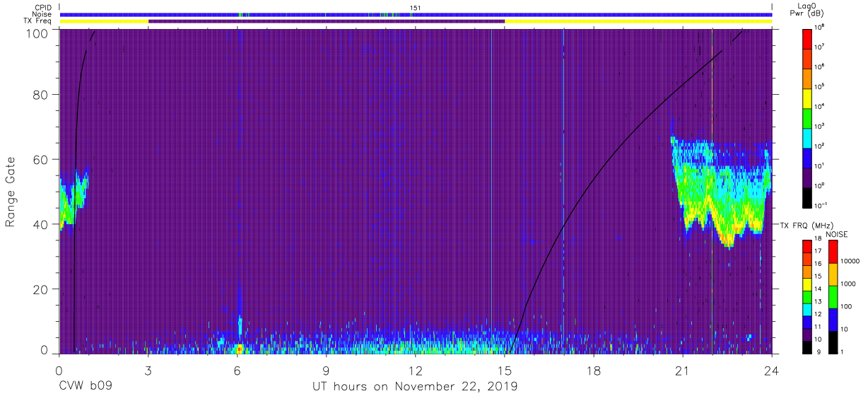The image size is (868, 401).
Task: Click the y-axis tick label '60'
Action: point(41,161)
